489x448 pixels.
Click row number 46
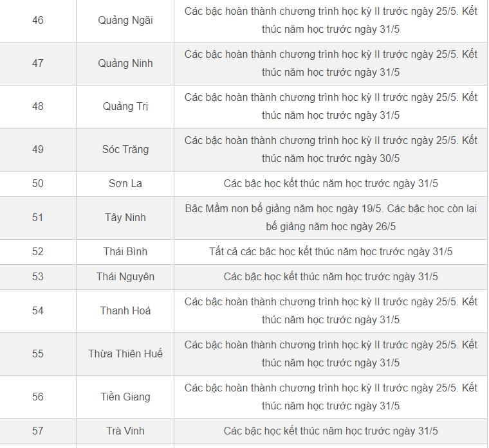coord(38,21)
